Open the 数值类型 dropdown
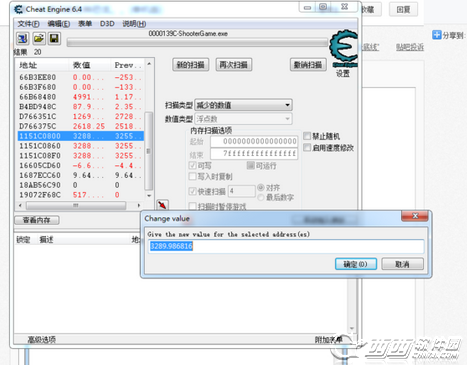 coord(243,119)
